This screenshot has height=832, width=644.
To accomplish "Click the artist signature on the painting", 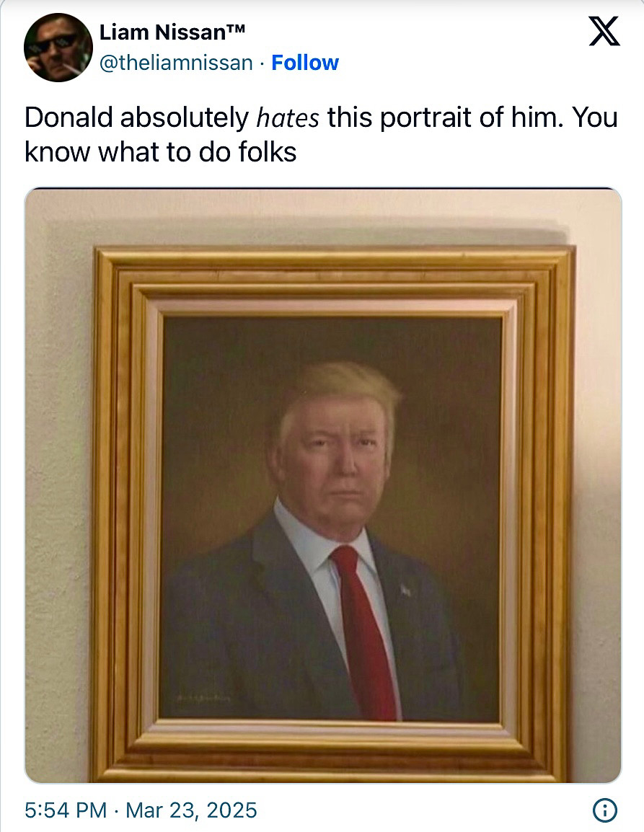I will click(x=204, y=699).
